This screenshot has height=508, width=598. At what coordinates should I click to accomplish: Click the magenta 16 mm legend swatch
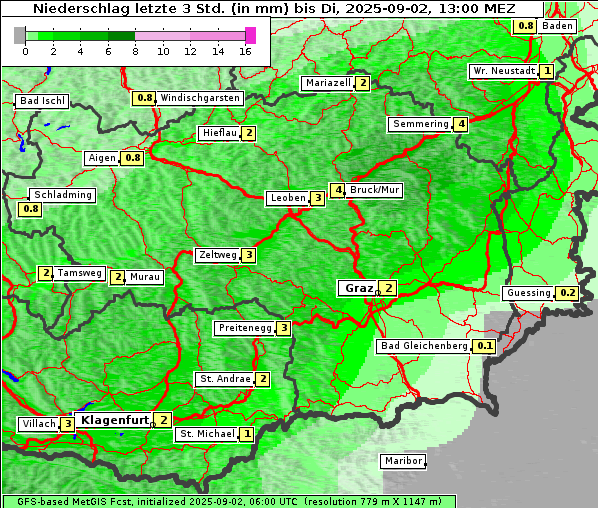250,36
